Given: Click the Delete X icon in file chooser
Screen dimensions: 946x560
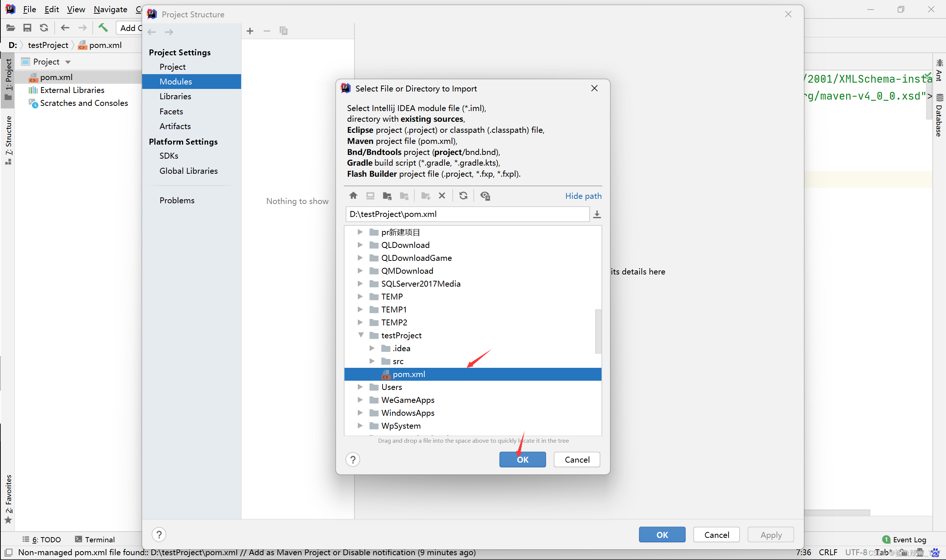Looking at the screenshot, I should pyautogui.click(x=442, y=196).
